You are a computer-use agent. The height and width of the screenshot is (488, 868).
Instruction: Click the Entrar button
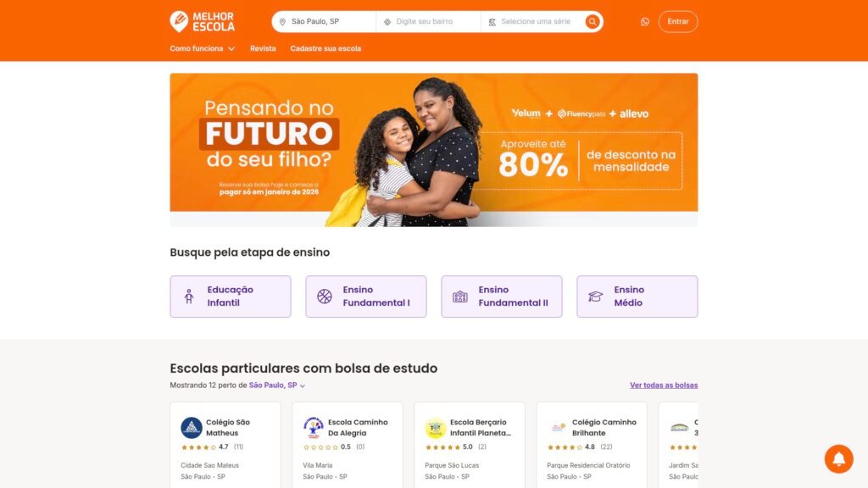point(678,21)
